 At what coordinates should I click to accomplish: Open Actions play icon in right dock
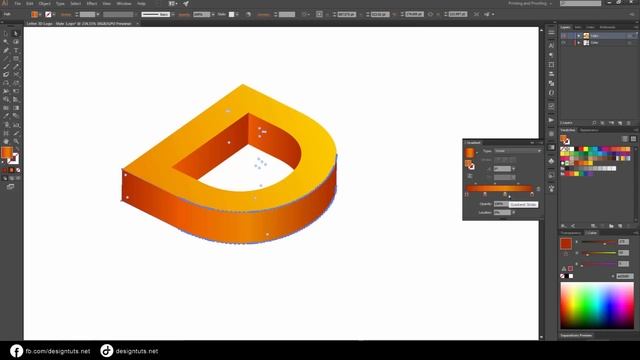[551, 120]
